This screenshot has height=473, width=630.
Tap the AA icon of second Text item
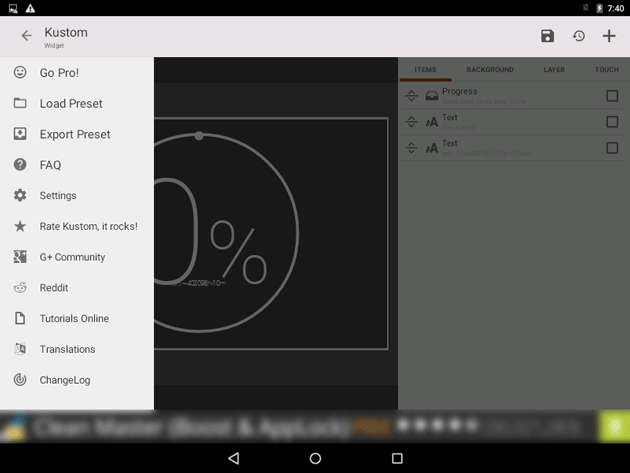[432, 148]
